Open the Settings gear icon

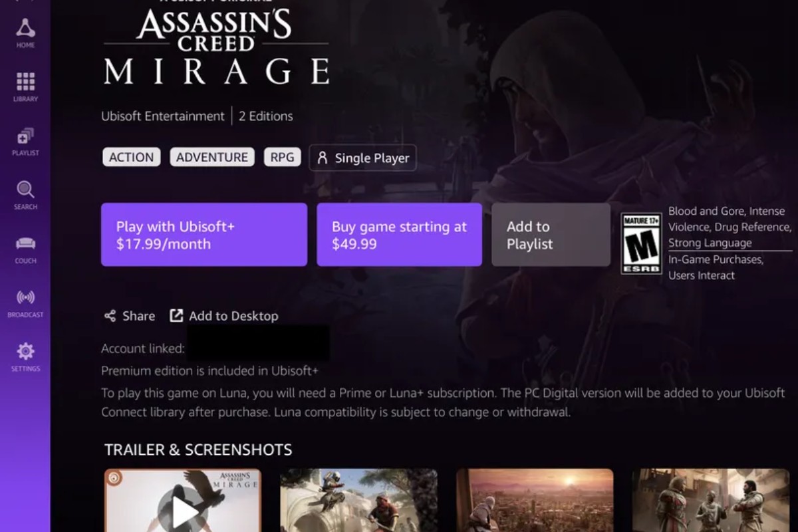pyautogui.click(x=25, y=352)
